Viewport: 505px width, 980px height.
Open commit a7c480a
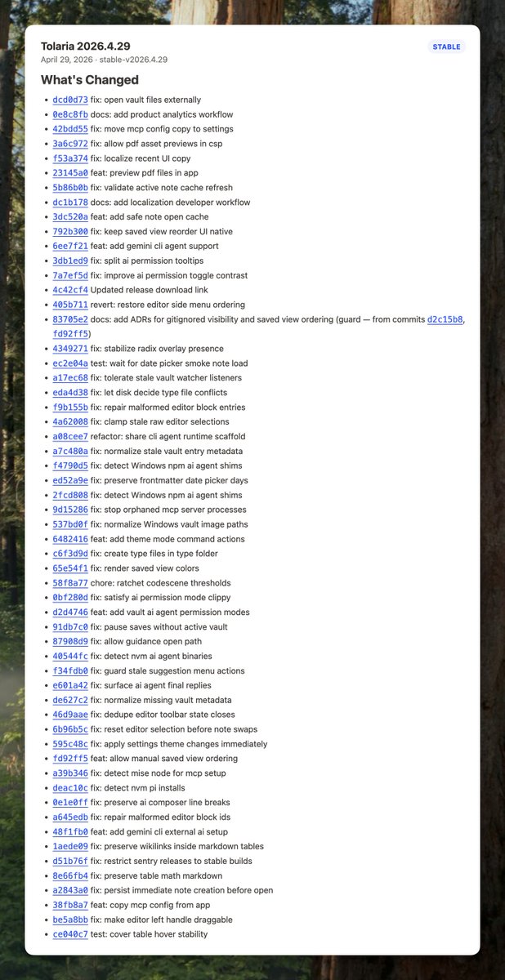[x=70, y=452]
